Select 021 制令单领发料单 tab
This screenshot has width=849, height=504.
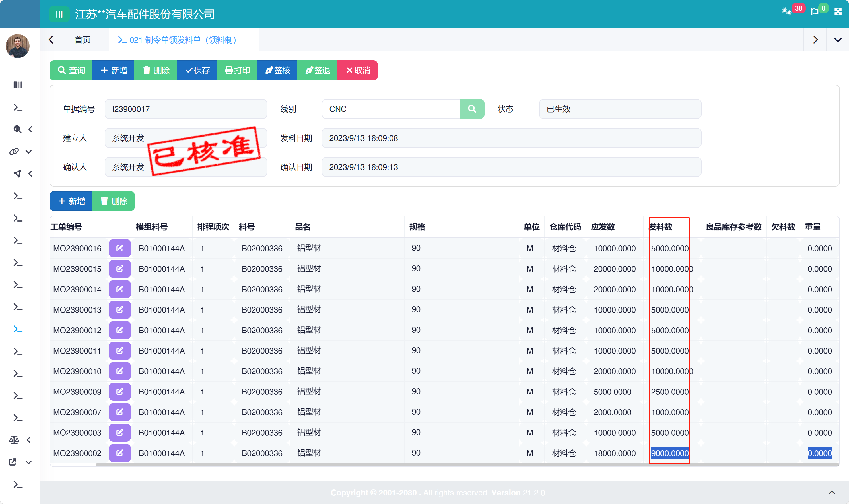pyautogui.click(x=184, y=40)
